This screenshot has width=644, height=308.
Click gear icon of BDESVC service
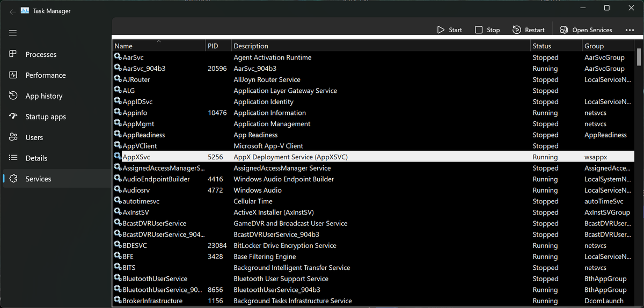[x=118, y=245]
